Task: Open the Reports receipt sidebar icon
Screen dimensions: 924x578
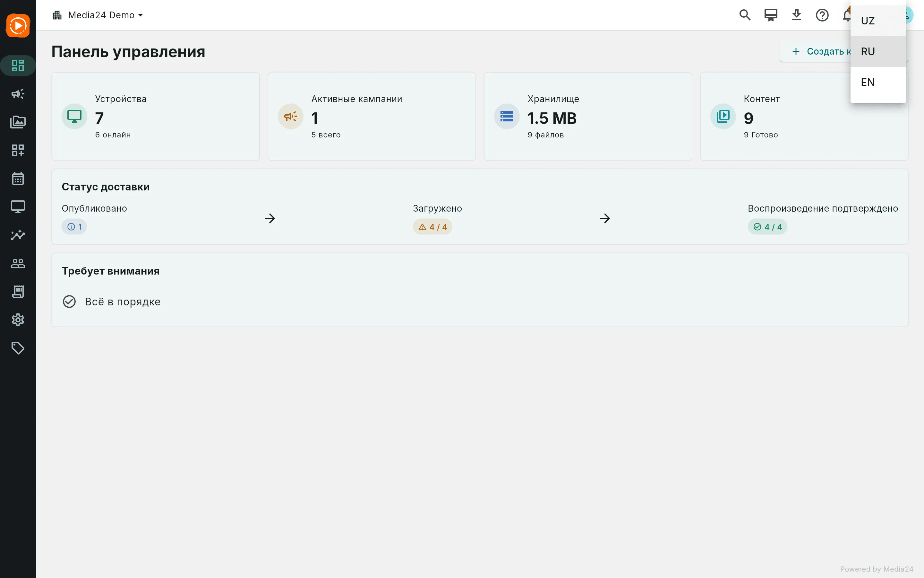Action: 18,291
